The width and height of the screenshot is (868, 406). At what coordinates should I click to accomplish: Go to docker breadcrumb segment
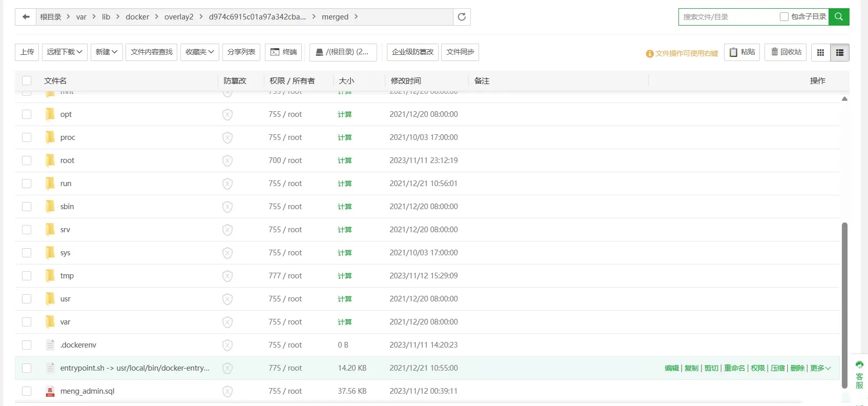(x=137, y=17)
